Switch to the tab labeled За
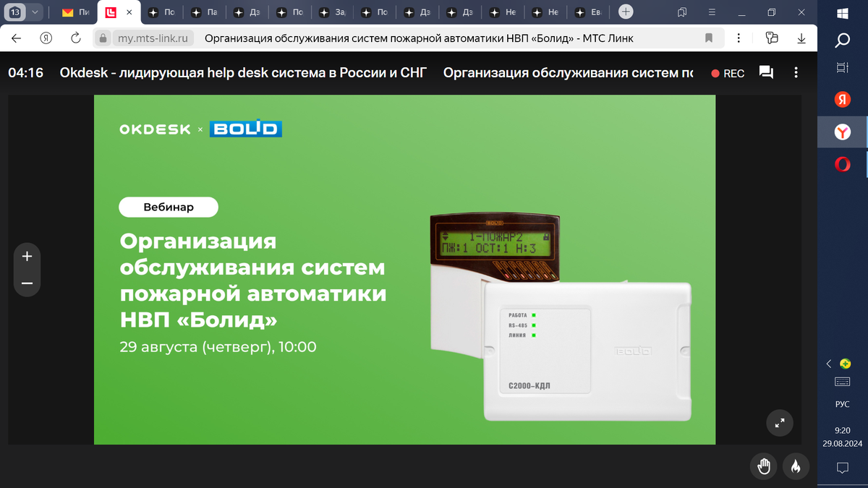Screen dimensions: 868x488 click(x=333, y=12)
